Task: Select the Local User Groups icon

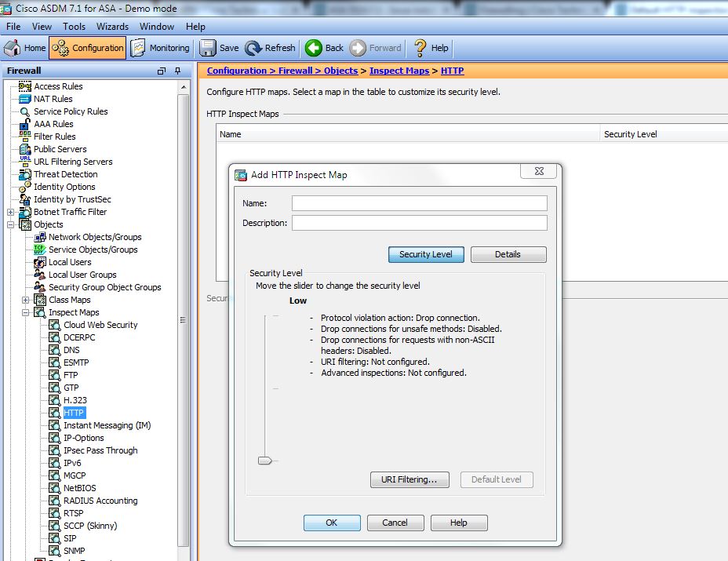Action: (x=40, y=275)
